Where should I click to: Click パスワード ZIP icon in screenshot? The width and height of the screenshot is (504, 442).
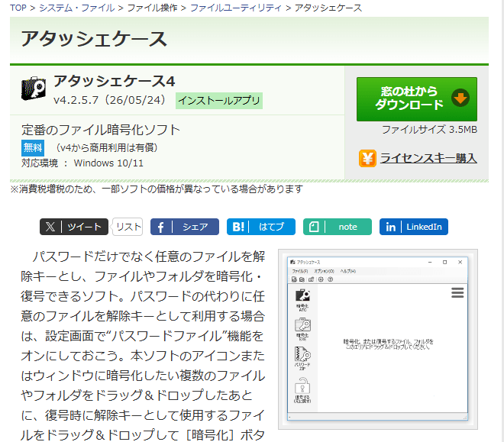(302, 358)
